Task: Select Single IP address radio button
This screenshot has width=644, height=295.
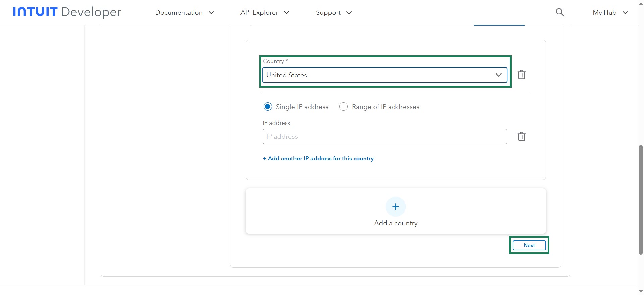Action: click(x=268, y=107)
